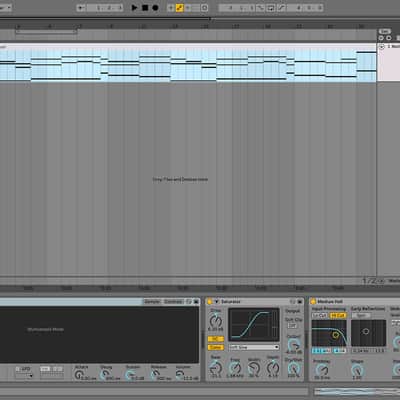This screenshot has height=400, width=400.
Task: Stop playback with the square Stop button
Action: tap(145, 7)
